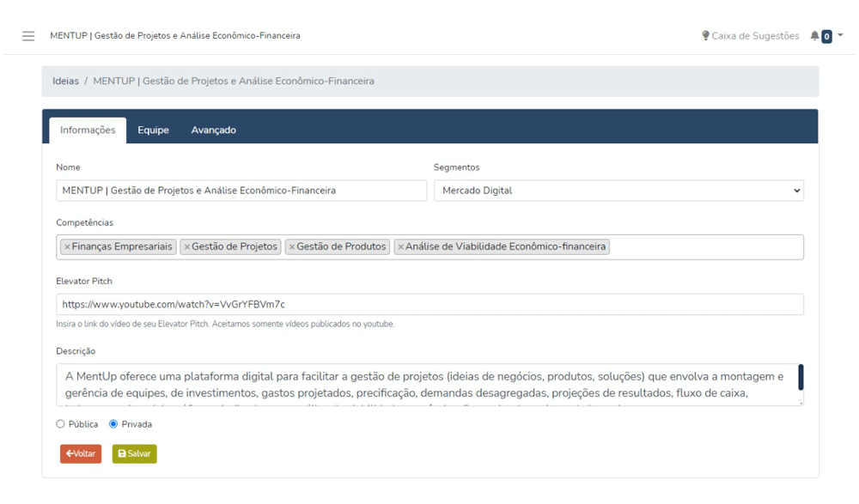Remove the Gestão de Projetos tag
The width and height of the screenshot is (859, 504).
186,247
